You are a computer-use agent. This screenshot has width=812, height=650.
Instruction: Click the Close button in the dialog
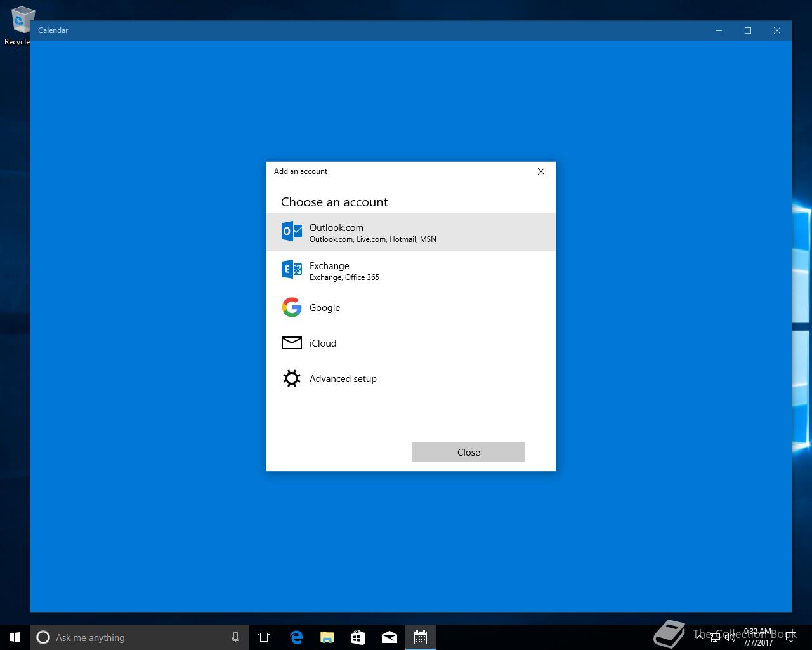coord(469,452)
